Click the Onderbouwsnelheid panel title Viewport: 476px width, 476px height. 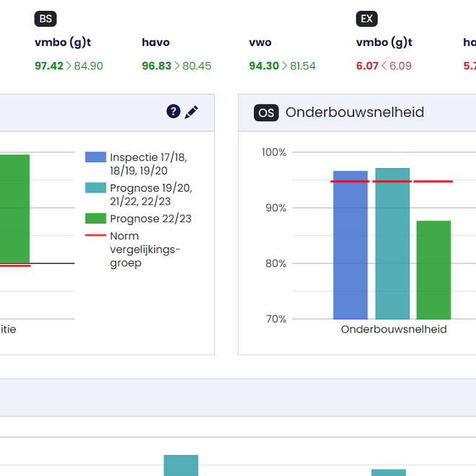click(x=355, y=113)
